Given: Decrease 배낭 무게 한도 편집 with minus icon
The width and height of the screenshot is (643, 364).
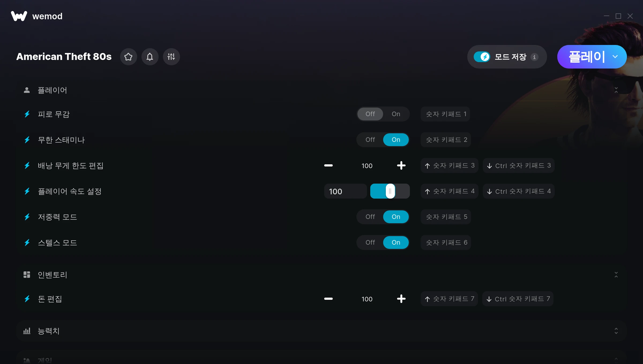Looking at the screenshot, I should coord(328,165).
